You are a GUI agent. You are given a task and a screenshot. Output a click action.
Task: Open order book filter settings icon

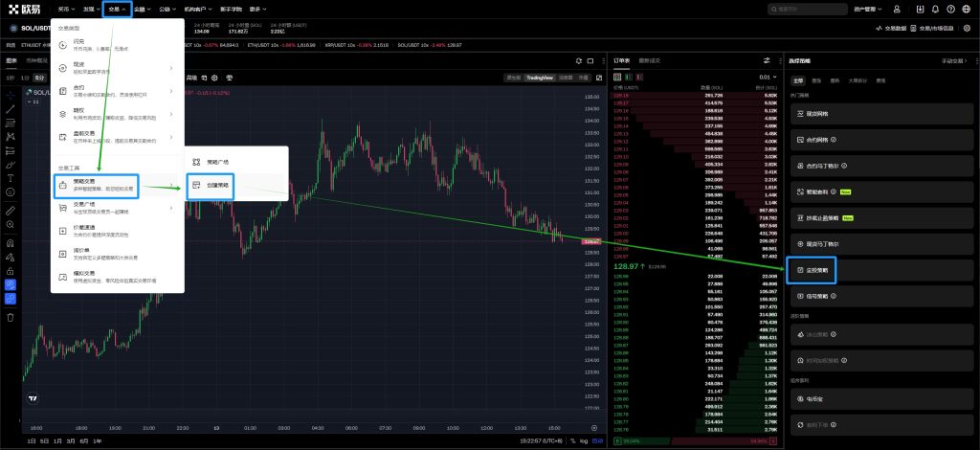767,60
